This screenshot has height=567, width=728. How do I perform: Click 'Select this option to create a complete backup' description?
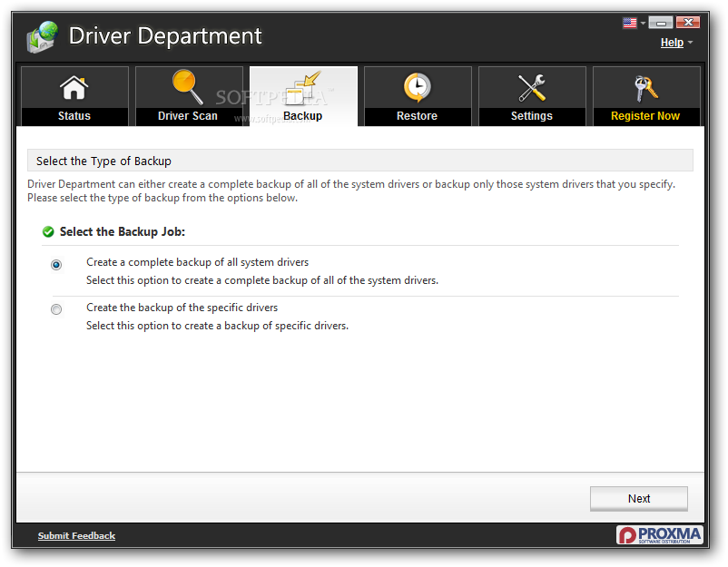click(x=262, y=280)
